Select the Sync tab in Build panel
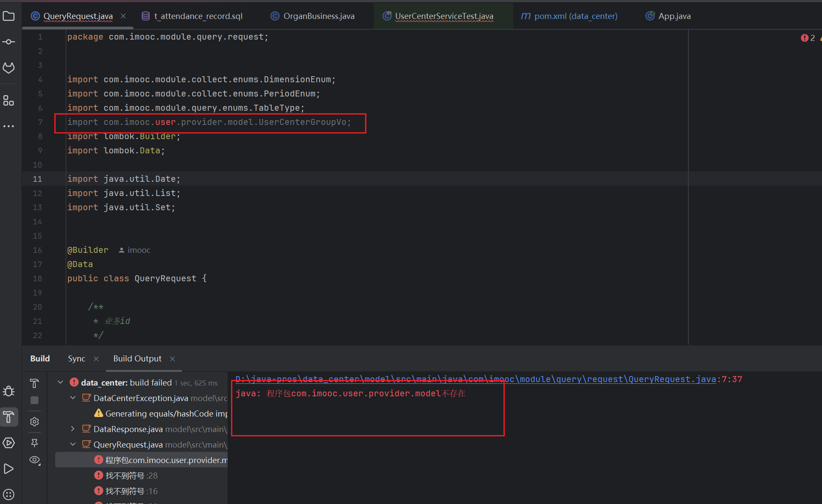This screenshot has width=822, height=504. point(76,358)
